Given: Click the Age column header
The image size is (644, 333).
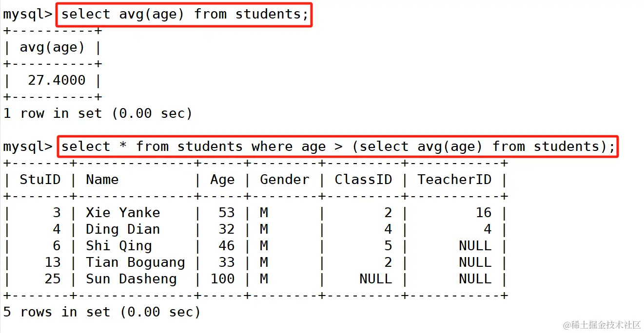Looking at the screenshot, I should point(222,180).
